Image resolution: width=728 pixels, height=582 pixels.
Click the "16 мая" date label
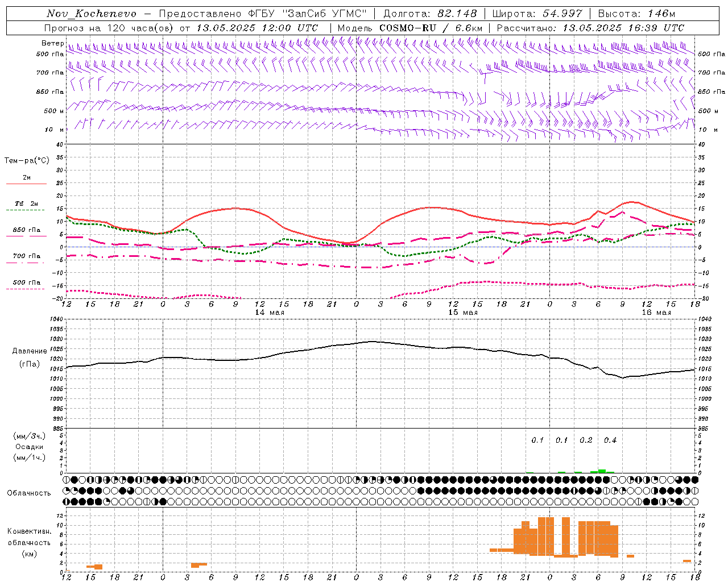pyautogui.click(x=656, y=313)
